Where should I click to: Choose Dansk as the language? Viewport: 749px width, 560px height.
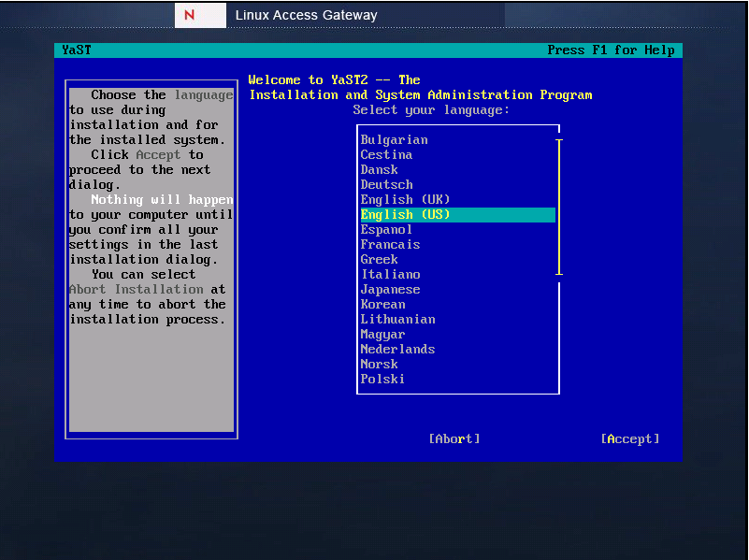pos(457,170)
